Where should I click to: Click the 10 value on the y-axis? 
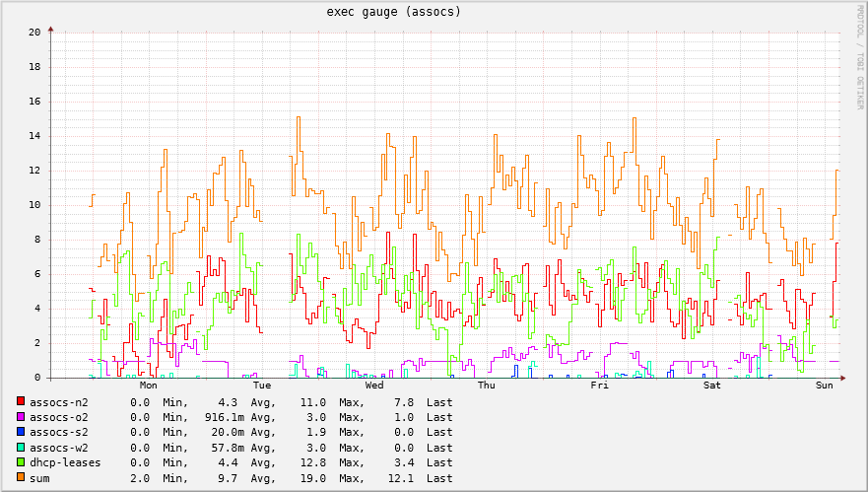34,205
